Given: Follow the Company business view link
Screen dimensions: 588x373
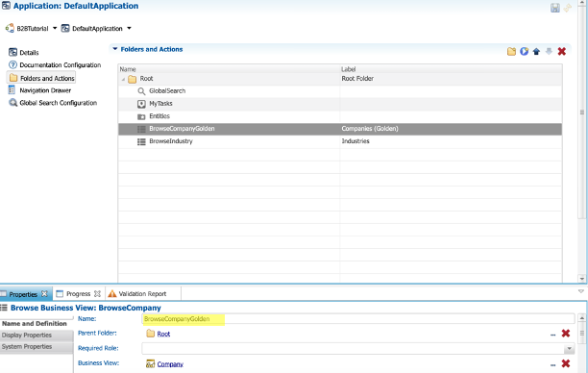Looking at the screenshot, I should [x=170, y=364].
